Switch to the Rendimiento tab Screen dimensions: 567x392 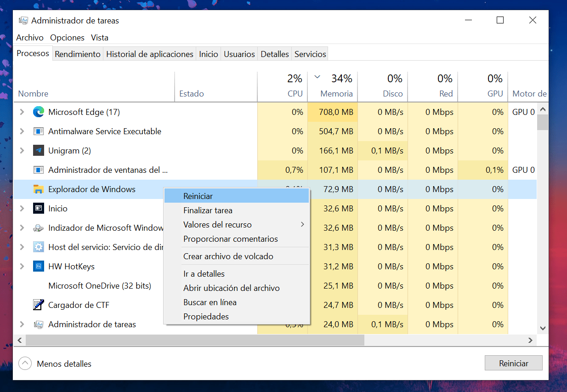click(x=77, y=53)
